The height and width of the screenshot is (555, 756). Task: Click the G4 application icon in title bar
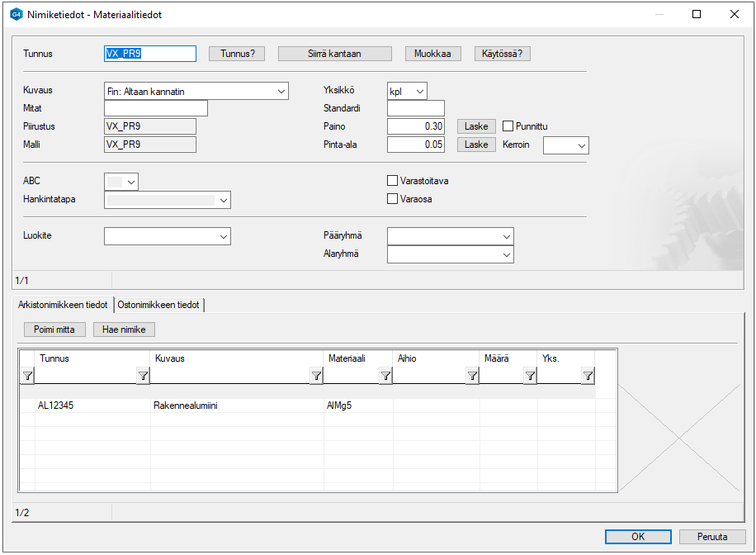17,14
